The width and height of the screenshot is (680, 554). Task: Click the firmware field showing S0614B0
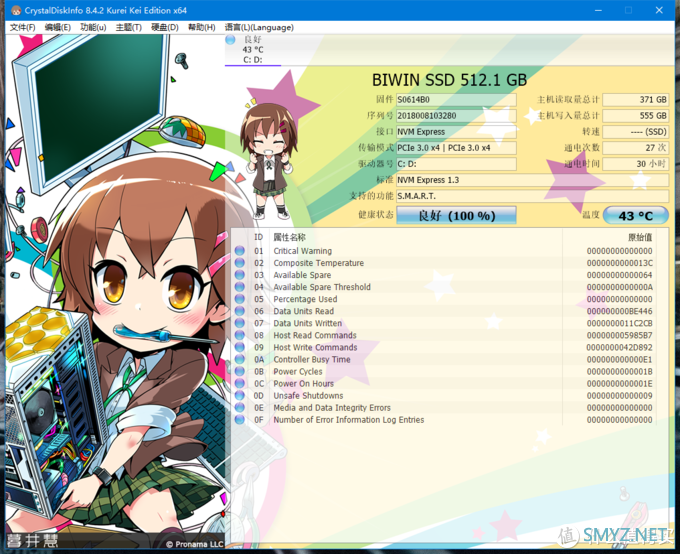pyautogui.click(x=456, y=99)
